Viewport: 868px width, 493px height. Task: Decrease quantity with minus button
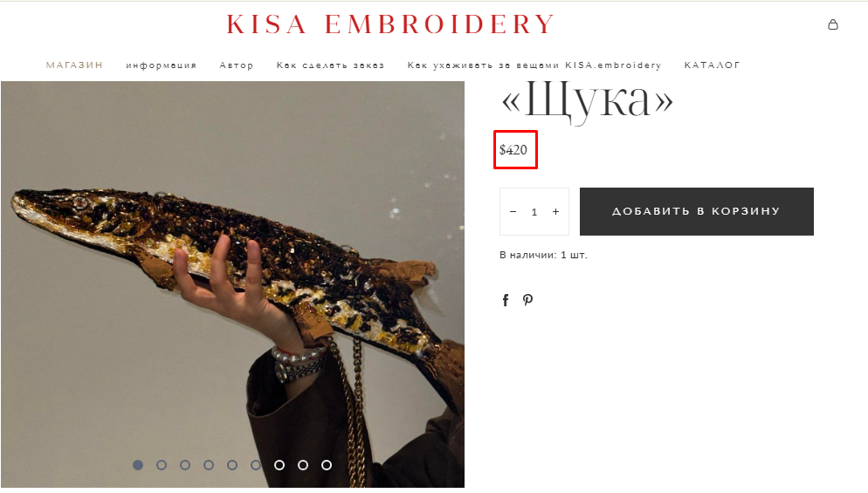513,211
